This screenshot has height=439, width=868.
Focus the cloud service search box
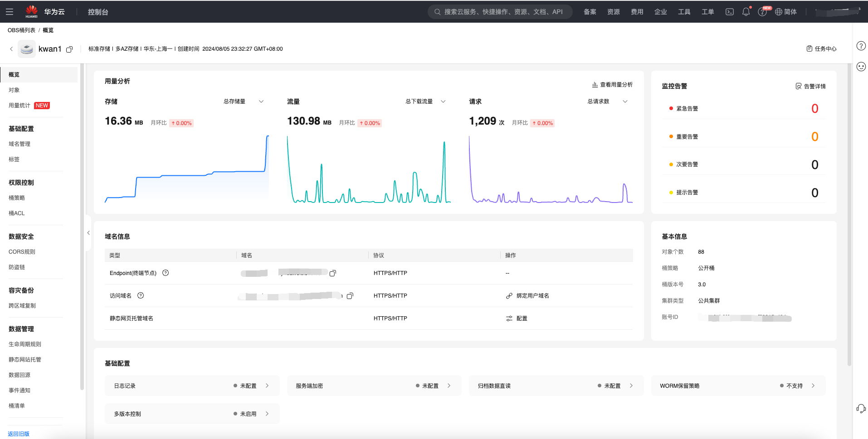click(x=500, y=12)
